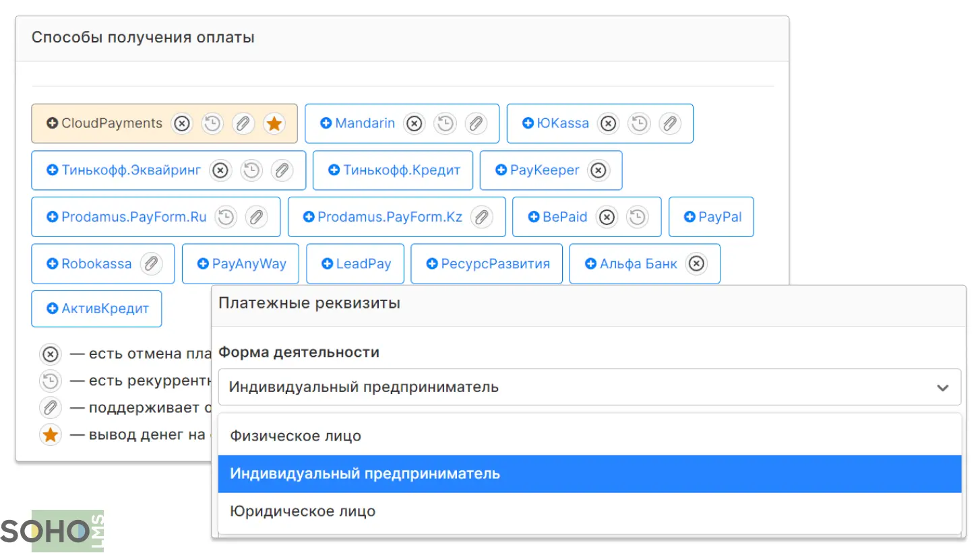Image resolution: width=980 pixels, height=553 pixels.
Task: Click the recurring clock icon on Prodamus.PayForm.Ru
Action: pyautogui.click(x=226, y=217)
